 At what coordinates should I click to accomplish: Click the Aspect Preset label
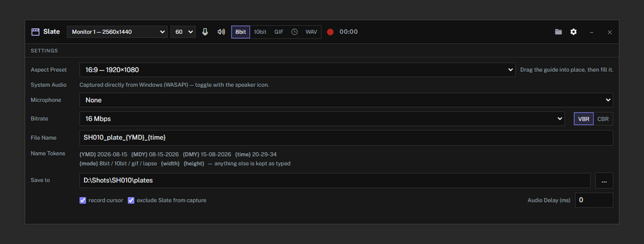point(49,70)
